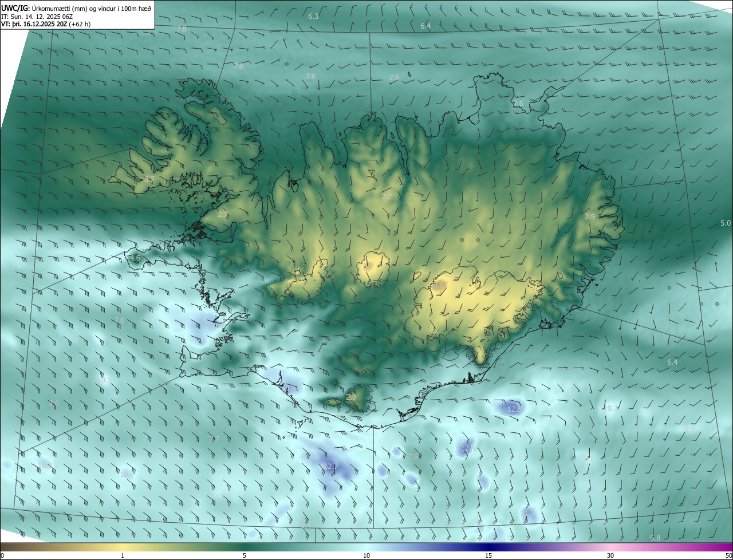Click the 0 tick on the color scale
Viewport: 733px width, 560px height.
coord(2,555)
